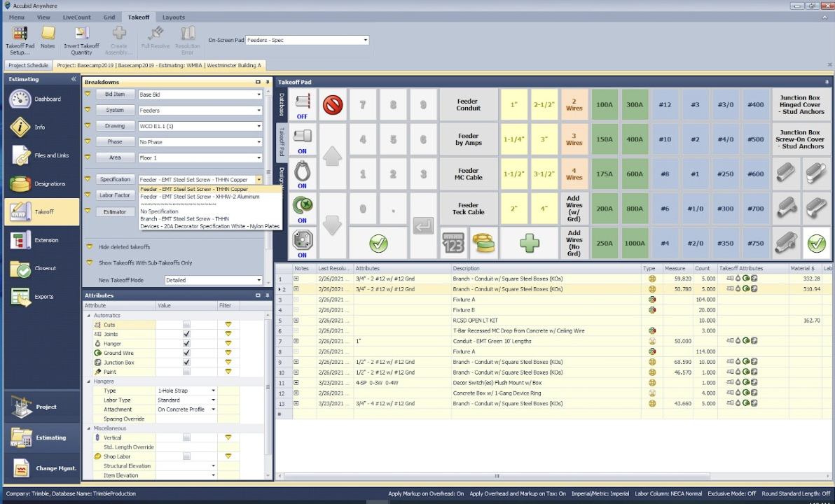Select the green 300A swatch on the takeoff pad
Screen dimensions: 835x504
pyautogui.click(x=634, y=104)
